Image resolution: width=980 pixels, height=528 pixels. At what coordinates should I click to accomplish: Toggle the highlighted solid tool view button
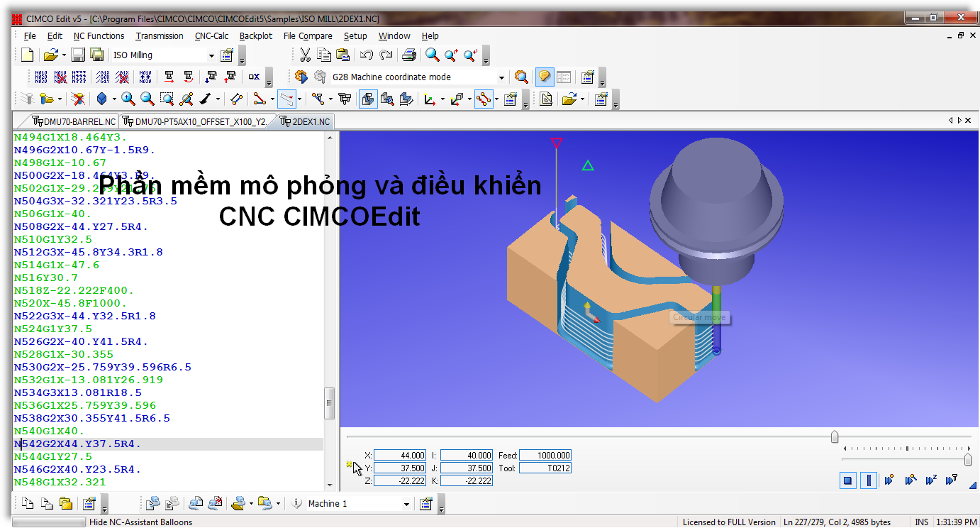coord(368,99)
